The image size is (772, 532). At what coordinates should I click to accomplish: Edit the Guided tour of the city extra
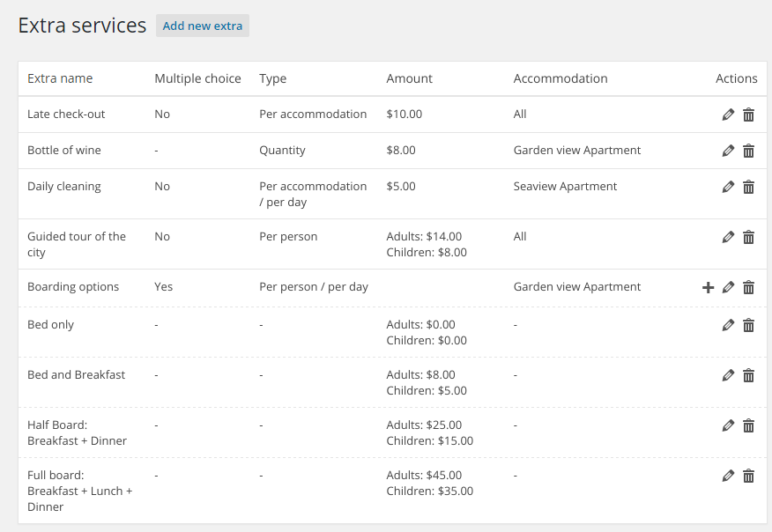click(x=728, y=237)
